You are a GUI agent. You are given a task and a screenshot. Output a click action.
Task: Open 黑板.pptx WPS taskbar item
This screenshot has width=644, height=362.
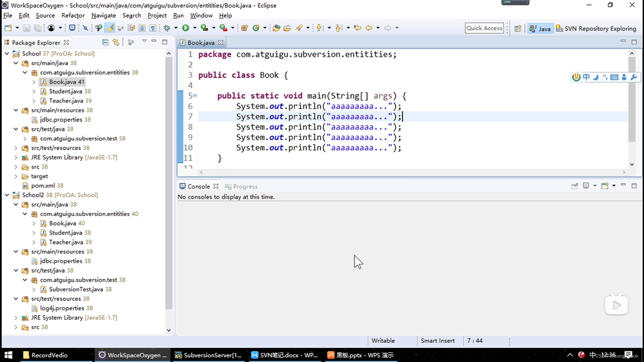point(361,355)
